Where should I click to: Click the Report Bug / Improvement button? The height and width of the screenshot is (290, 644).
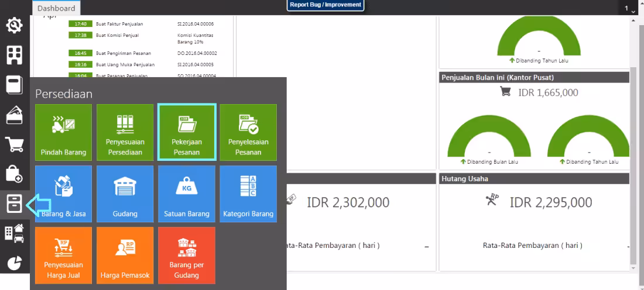[326, 5]
